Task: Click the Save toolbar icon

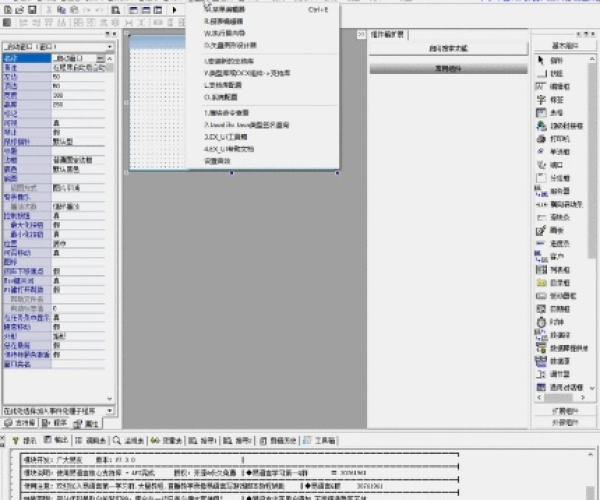Action: click(x=32, y=10)
